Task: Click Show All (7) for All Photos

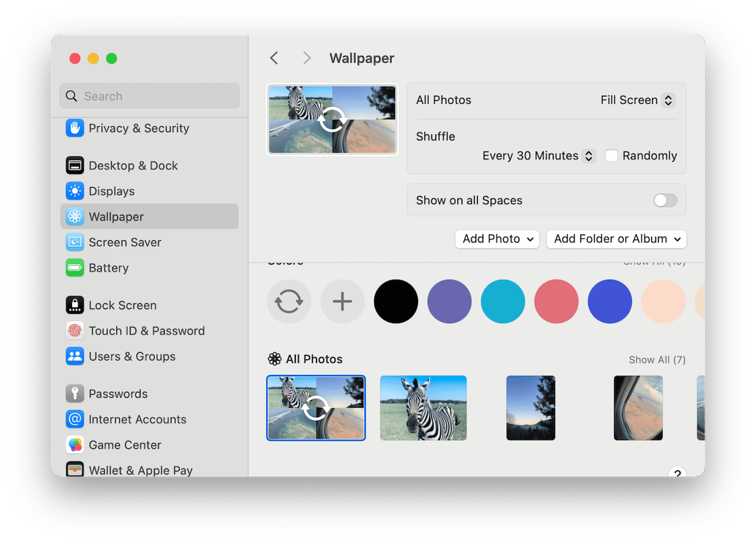Action: [x=657, y=359]
